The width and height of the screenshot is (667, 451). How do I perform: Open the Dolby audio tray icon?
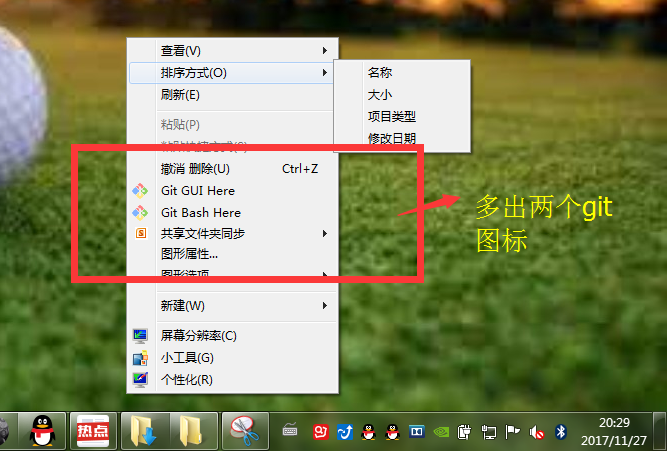point(416,432)
